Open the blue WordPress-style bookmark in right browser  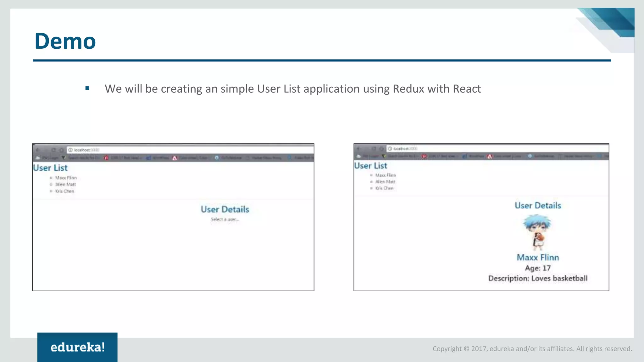click(x=464, y=156)
